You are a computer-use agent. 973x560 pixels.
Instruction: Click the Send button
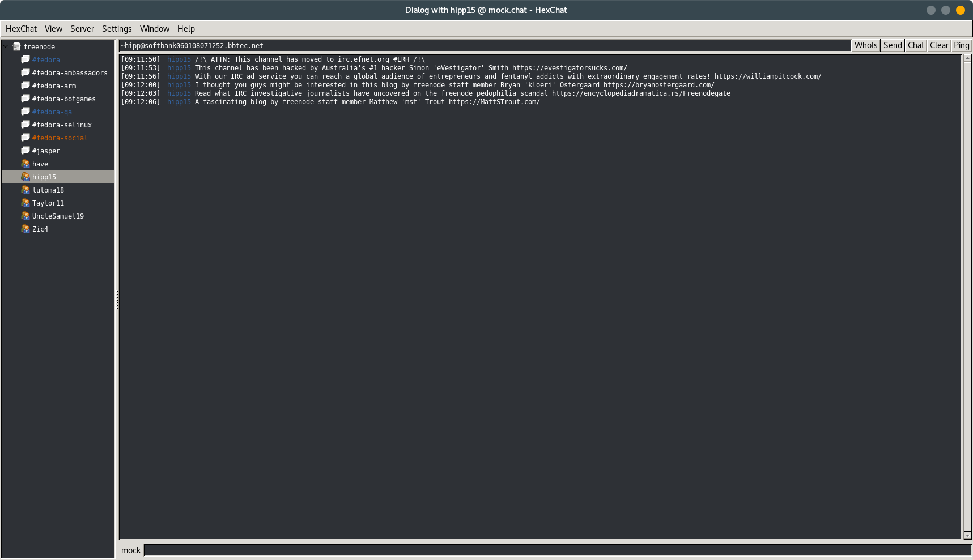[x=893, y=45]
